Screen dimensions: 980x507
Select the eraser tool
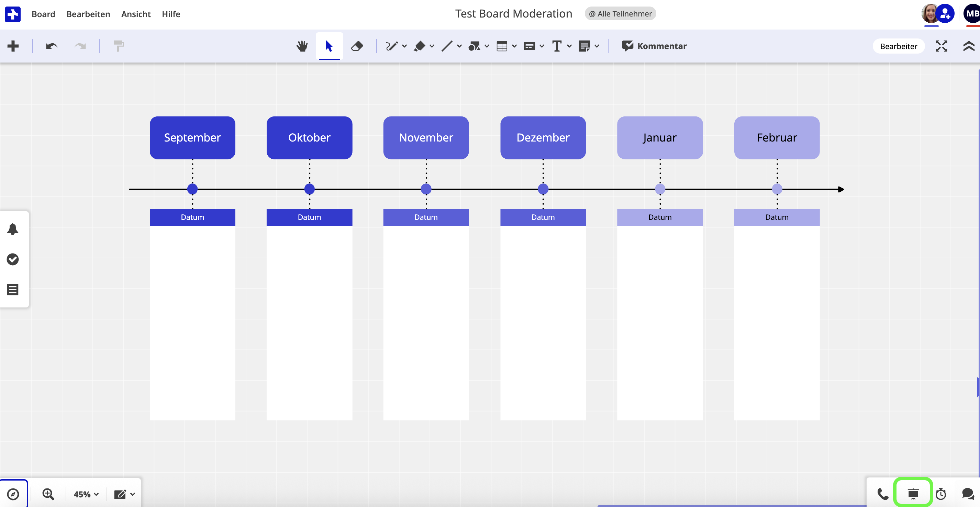(357, 46)
